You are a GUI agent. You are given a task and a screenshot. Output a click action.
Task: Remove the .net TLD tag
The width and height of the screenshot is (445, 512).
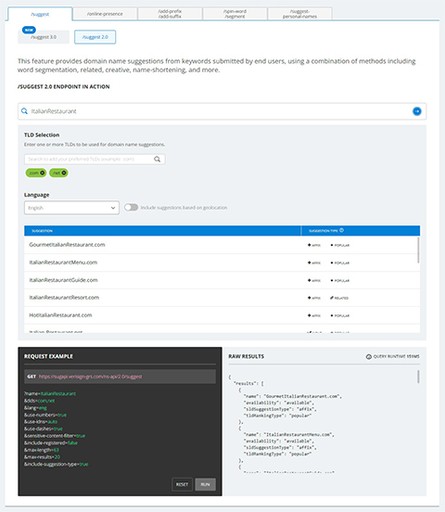(x=64, y=173)
